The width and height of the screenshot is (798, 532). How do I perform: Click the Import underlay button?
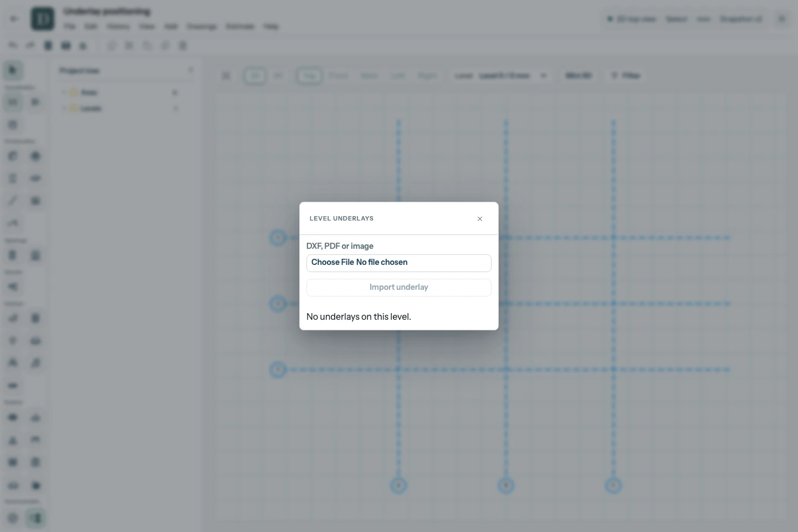[x=399, y=288]
